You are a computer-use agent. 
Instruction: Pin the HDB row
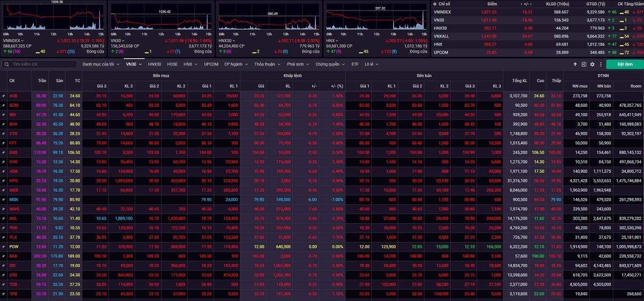[3, 171]
